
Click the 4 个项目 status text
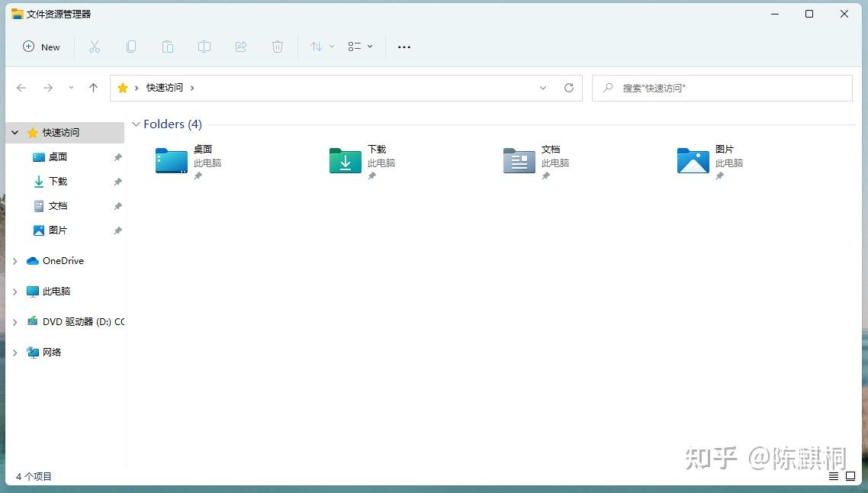[34, 476]
